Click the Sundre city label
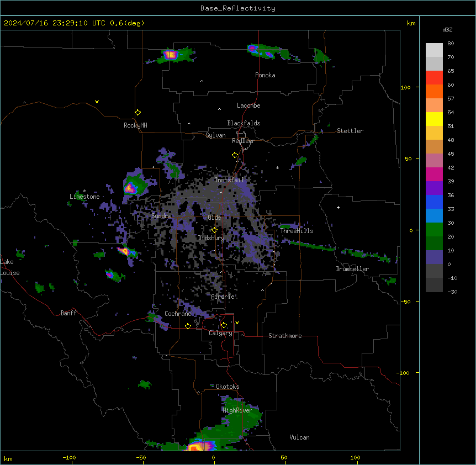The width and height of the screenshot is (476, 465). (x=161, y=216)
